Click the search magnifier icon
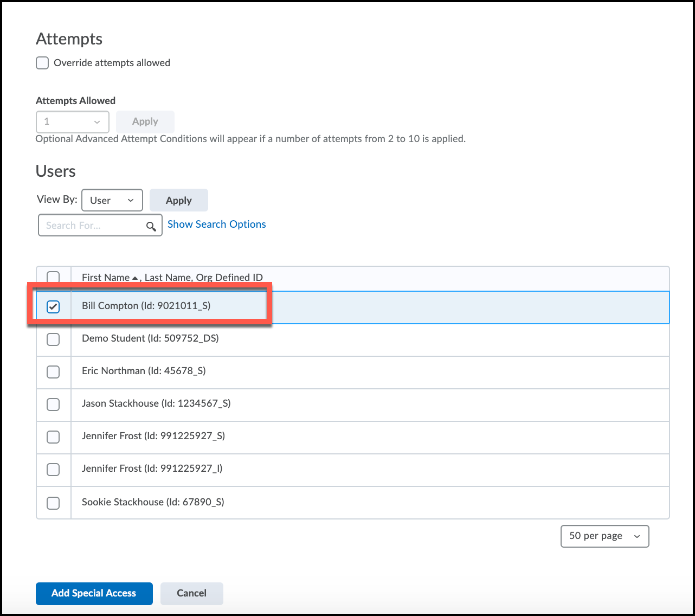 pyautogui.click(x=151, y=226)
